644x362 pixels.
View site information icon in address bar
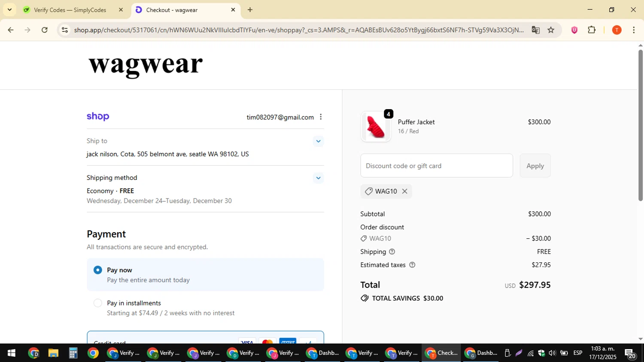(x=65, y=30)
